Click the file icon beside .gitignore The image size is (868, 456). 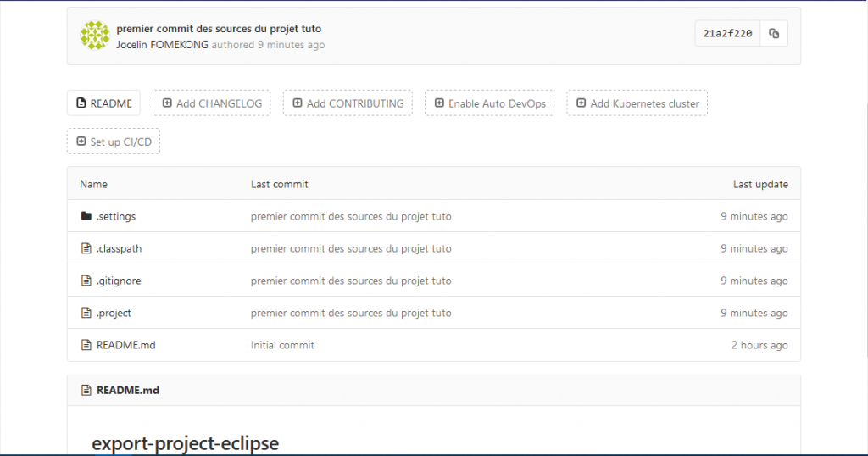[x=86, y=281]
